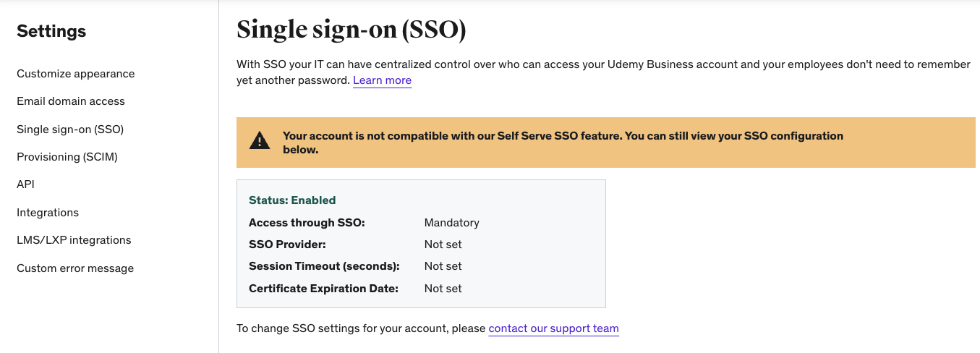Click the Mandatory access value
Viewport: 980px width, 353px height.
click(x=451, y=223)
